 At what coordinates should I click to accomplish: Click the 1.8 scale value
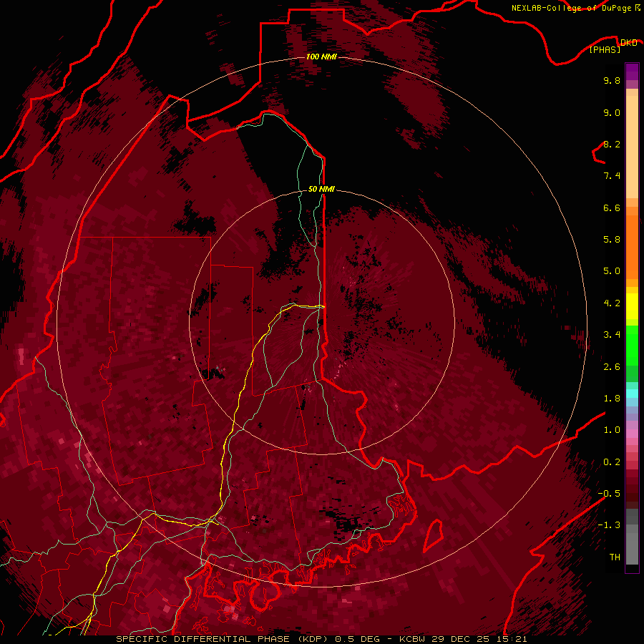[x=612, y=399]
